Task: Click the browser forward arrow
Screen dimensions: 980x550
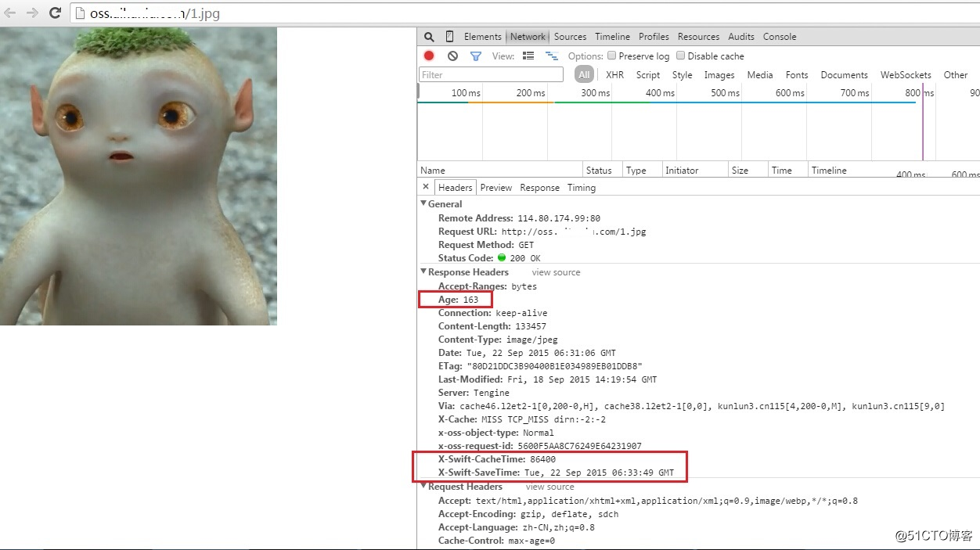Action: point(32,13)
